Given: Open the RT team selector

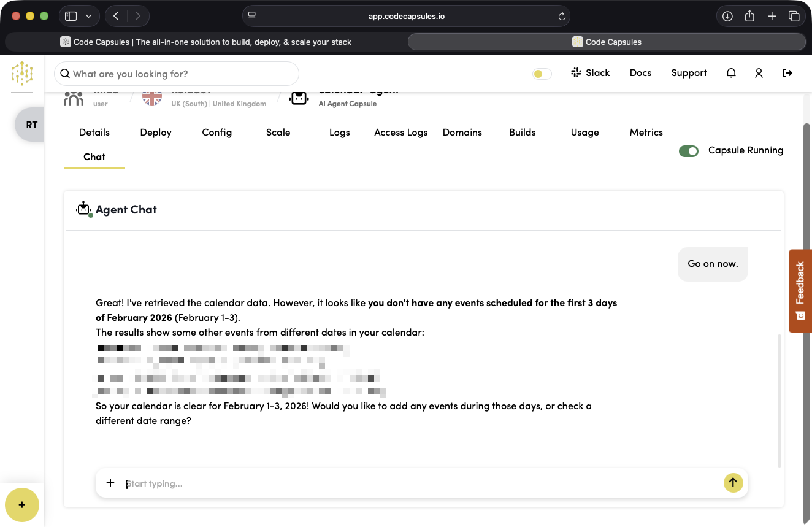Looking at the screenshot, I should click(x=31, y=125).
